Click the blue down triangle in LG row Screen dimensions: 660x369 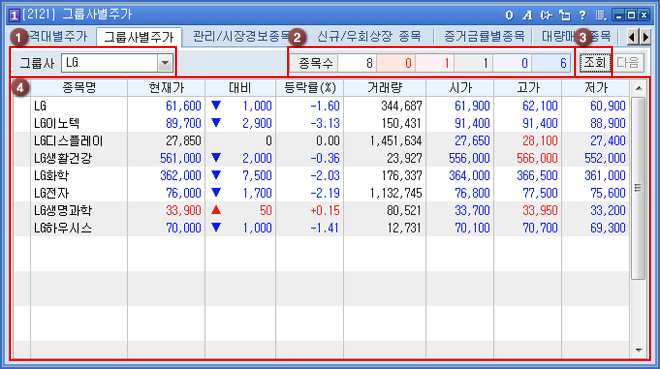pos(216,106)
